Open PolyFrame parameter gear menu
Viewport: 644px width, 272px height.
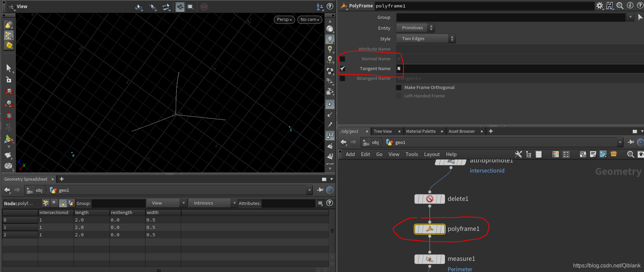click(x=599, y=6)
